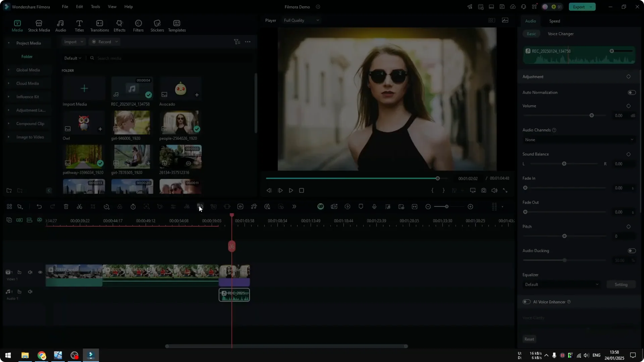
Task: Click the Reset button
Action: coord(529,339)
